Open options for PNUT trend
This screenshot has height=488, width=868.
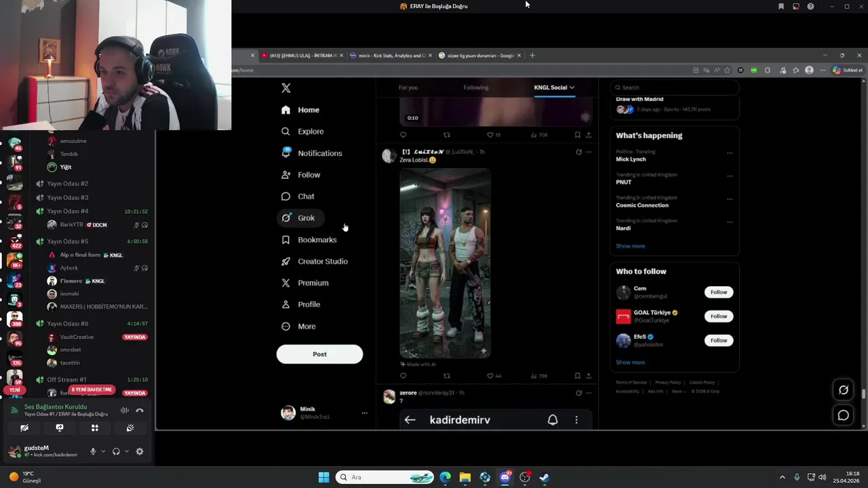[730, 176]
